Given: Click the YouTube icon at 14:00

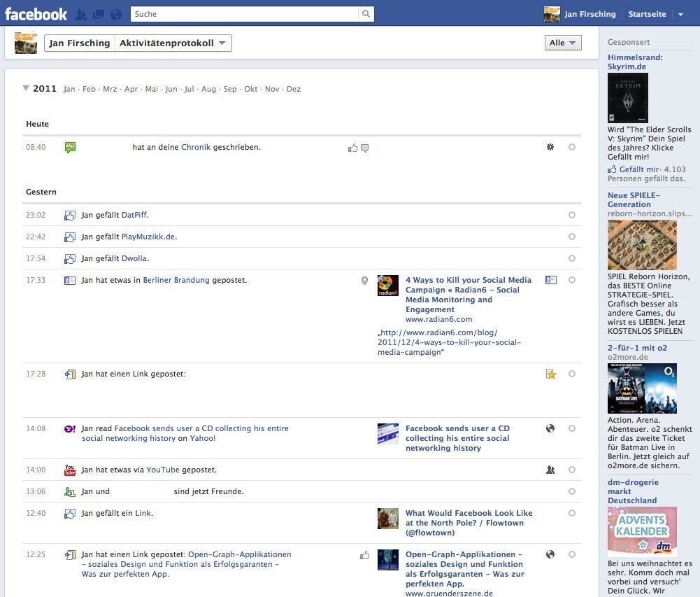Looking at the screenshot, I should pos(70,470).
